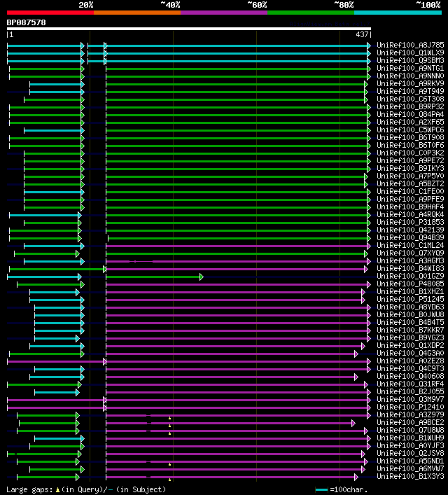Image resolution: width=448 pixels, height=495 pixels.
Task: Open hit UniRef100_Q1WLX9
Action: click(410, 53)
